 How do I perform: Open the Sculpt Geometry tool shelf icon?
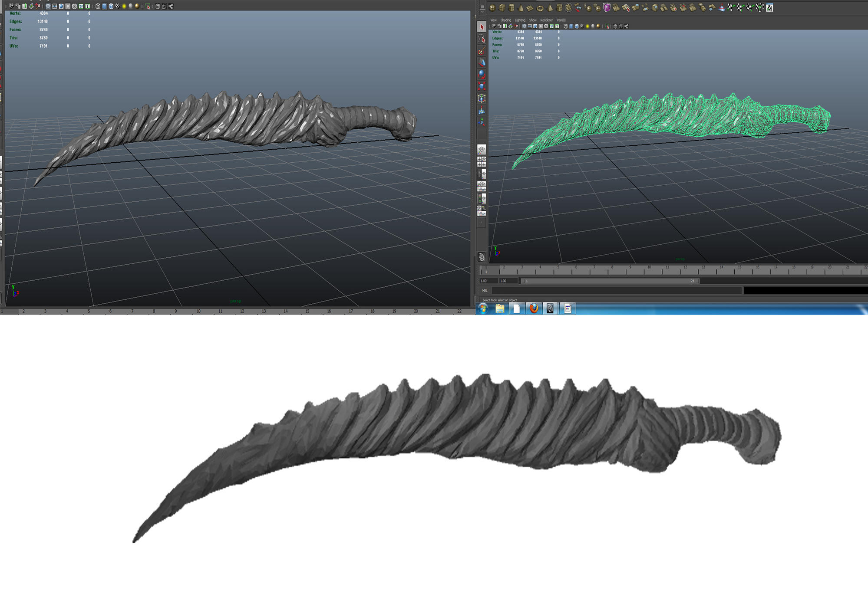(x=722, y=7)
